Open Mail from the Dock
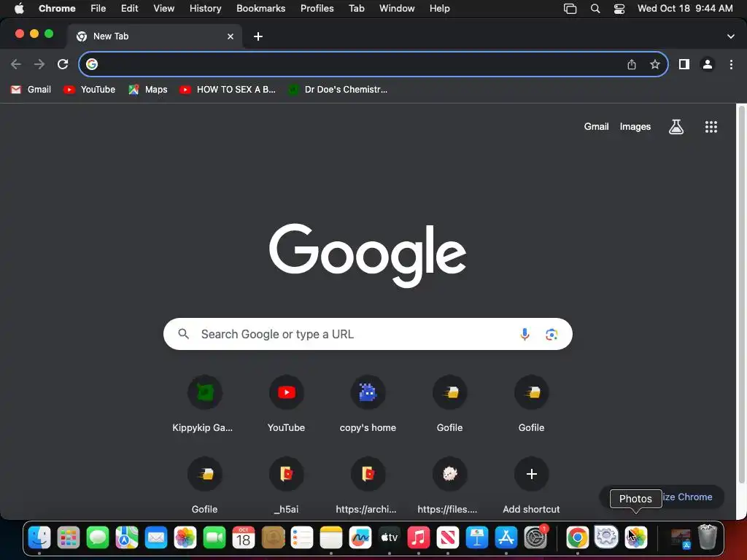 156,537
